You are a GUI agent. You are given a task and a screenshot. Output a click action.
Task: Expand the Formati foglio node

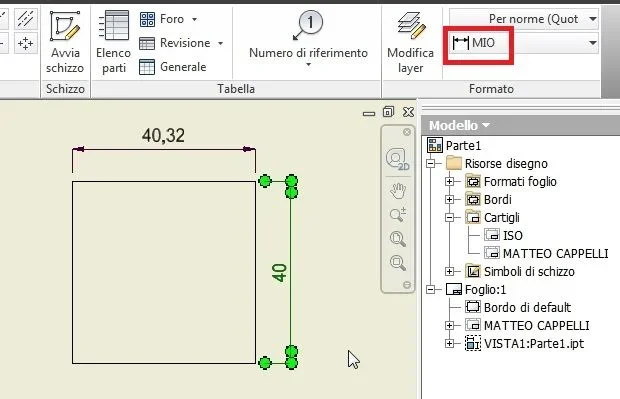click(449, 182)
